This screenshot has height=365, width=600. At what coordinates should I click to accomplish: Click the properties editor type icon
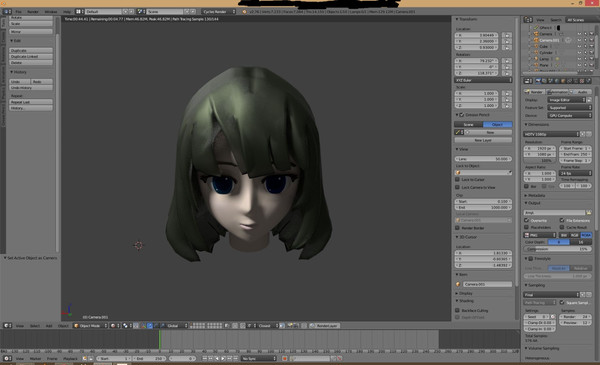point(528,81)
